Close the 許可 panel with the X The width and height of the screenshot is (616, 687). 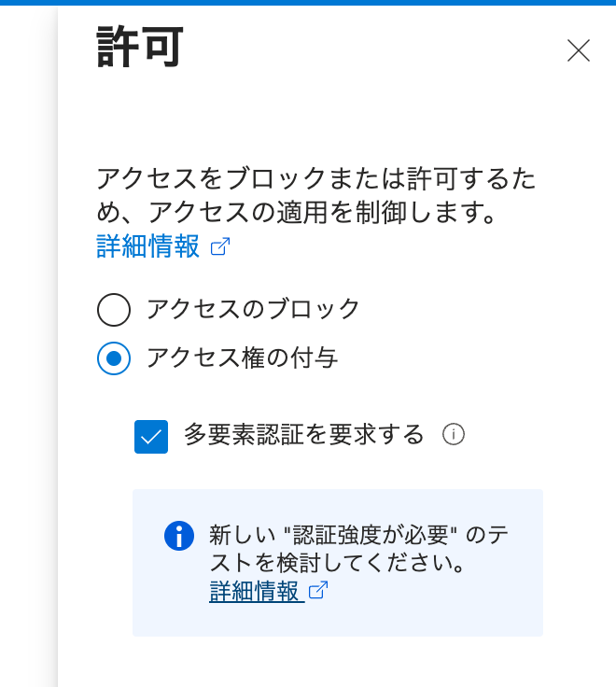point(579,50)
